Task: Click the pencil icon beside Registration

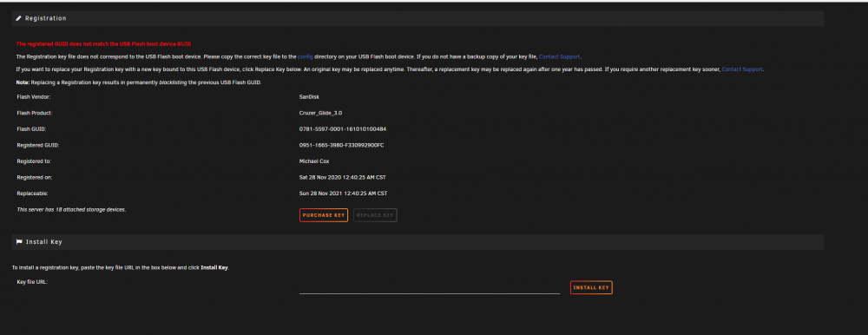Action: [19, 18]
